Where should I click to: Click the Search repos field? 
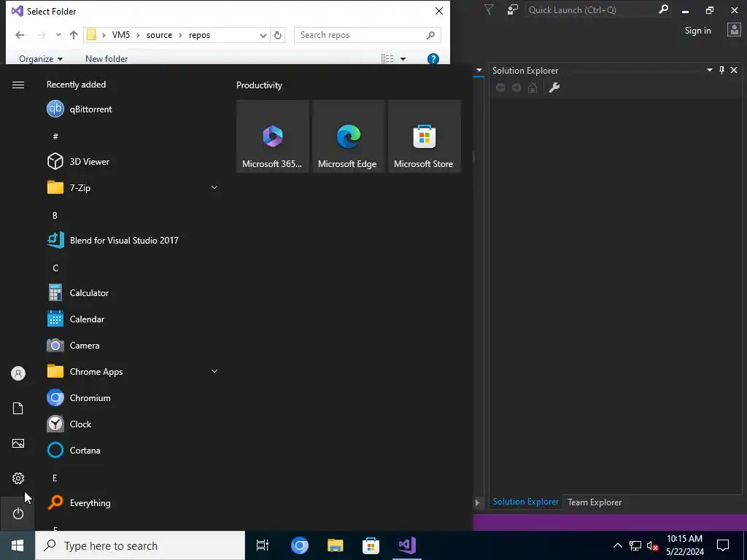[368, 35]
